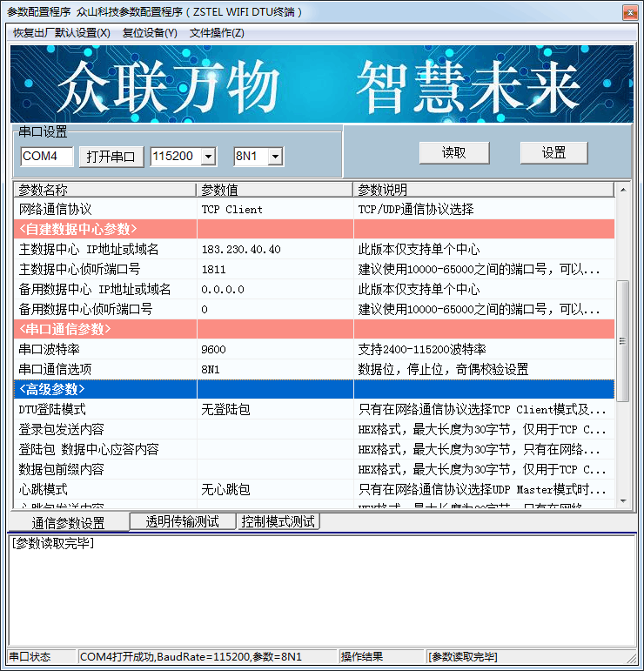Select 备用数据中心 IP地址或域名 row
This screenshot has height=671, width=644.
click(x=314, y=289)
